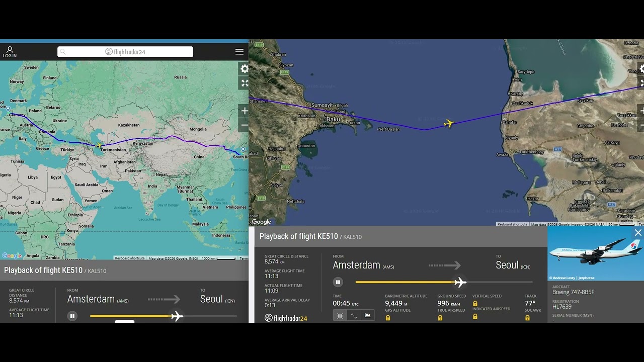
Task: Open the Korean Air 747 photo thumbnail
Action: tap(596, 253)
